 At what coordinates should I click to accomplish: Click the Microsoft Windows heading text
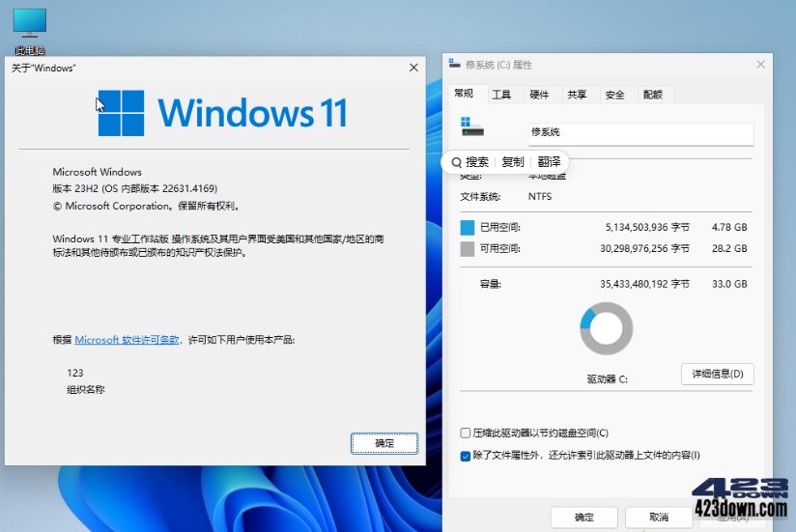pos(97,172)
